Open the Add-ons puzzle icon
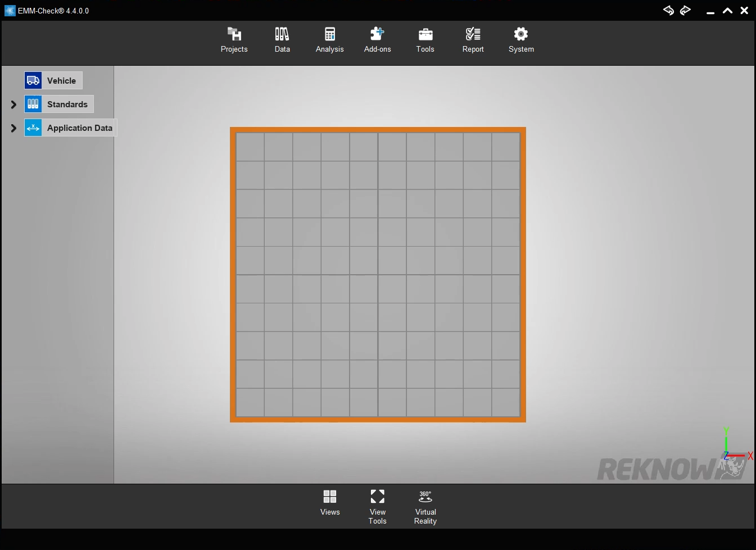This screenshot has width=756, height=550. (x=377, y=34)
